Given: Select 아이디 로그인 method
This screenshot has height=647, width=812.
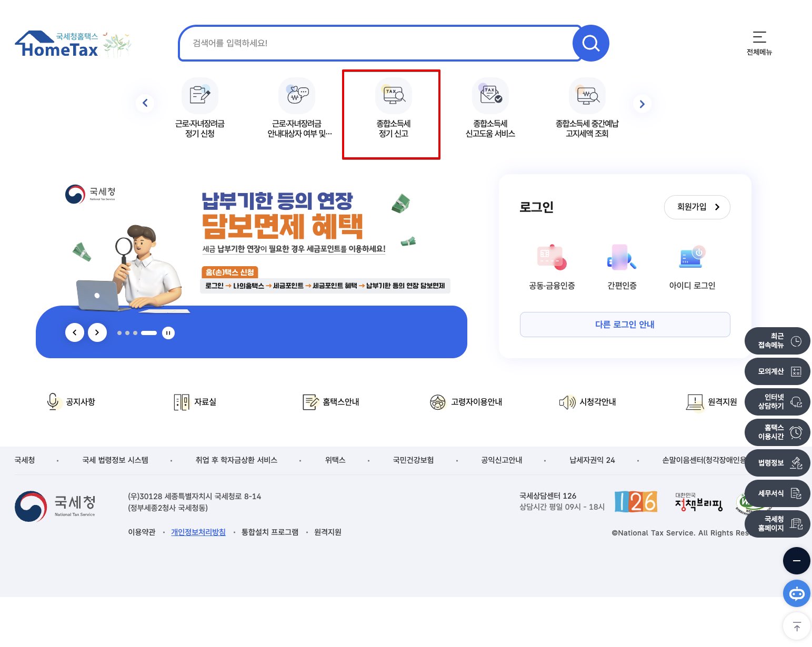Looking at the screenshot, I should pos(692,267).
